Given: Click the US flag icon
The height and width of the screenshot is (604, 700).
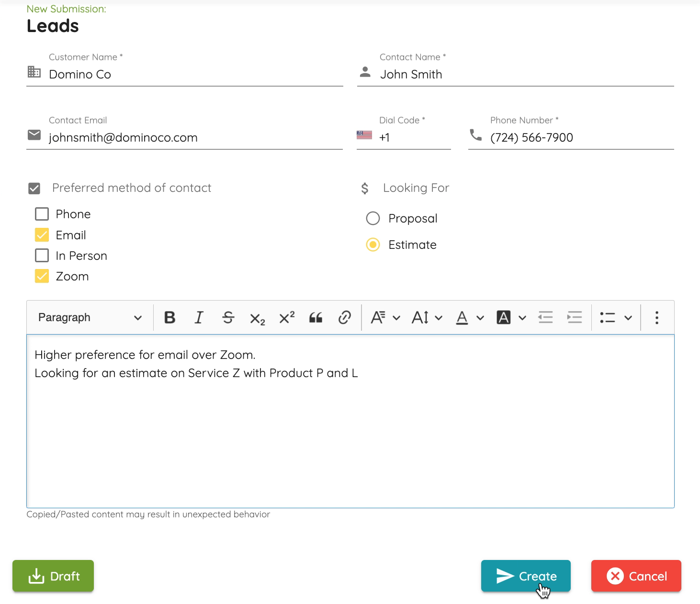Looking at the screenshot, I should pos(364,135).
